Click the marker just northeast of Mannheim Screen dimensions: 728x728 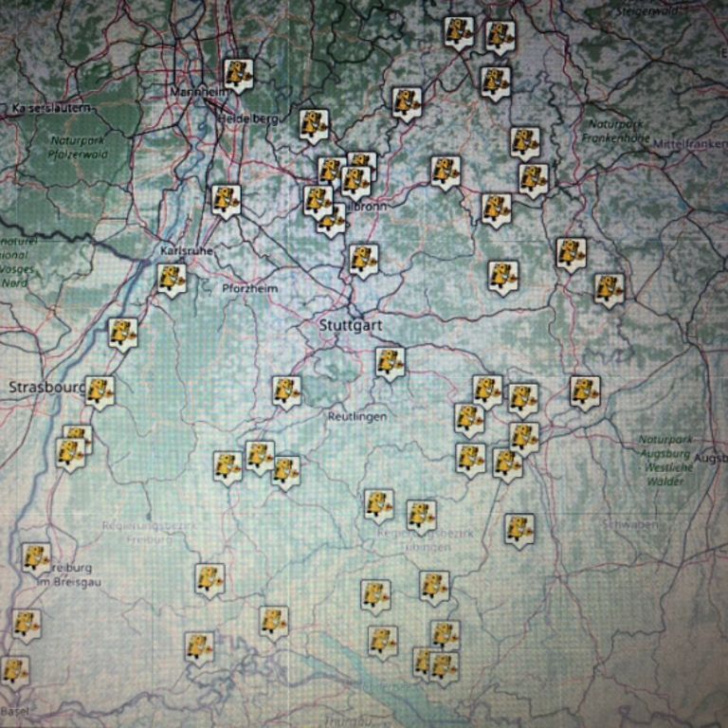238,74
